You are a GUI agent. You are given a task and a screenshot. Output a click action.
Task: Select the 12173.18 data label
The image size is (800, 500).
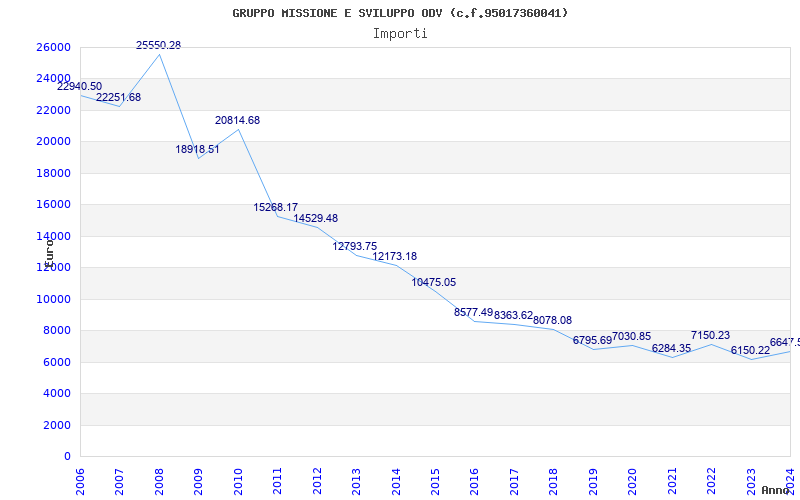coord(394,257)
